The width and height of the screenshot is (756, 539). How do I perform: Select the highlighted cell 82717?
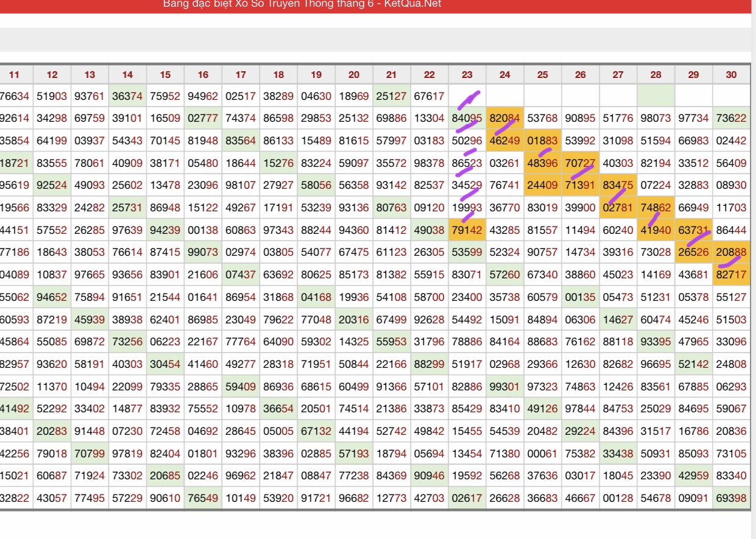pos(731,275)
